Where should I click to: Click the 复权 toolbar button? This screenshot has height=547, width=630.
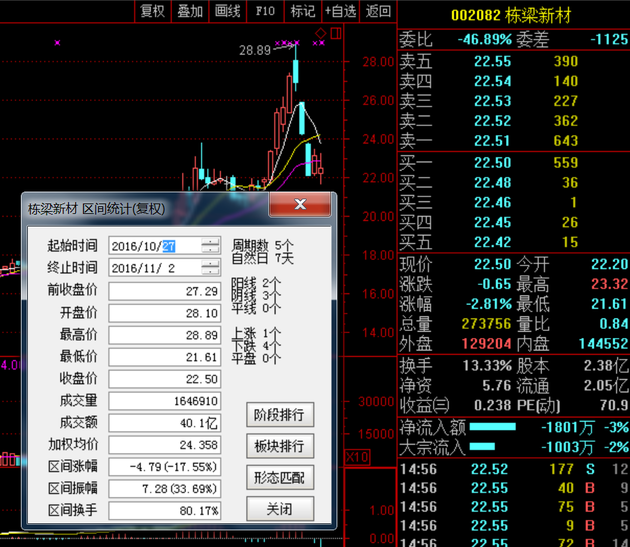[153, 11]
